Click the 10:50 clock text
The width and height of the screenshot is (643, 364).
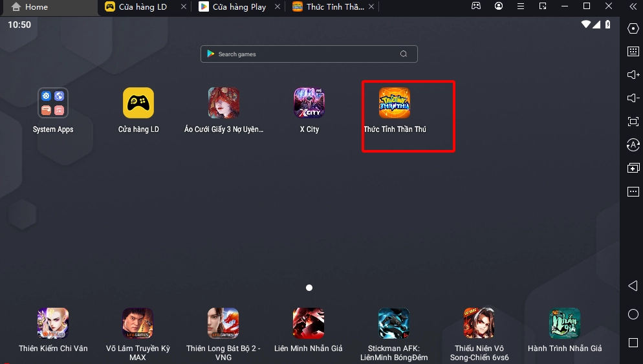pyautogui.click(x=19, y=25)
